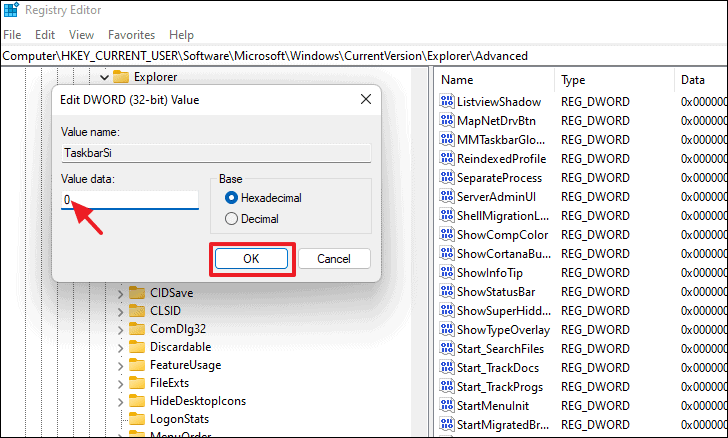Click REG_DWORD type in SeparateProcess row
The width and height of the screenshot is (728, 438).
coord(595,177)
